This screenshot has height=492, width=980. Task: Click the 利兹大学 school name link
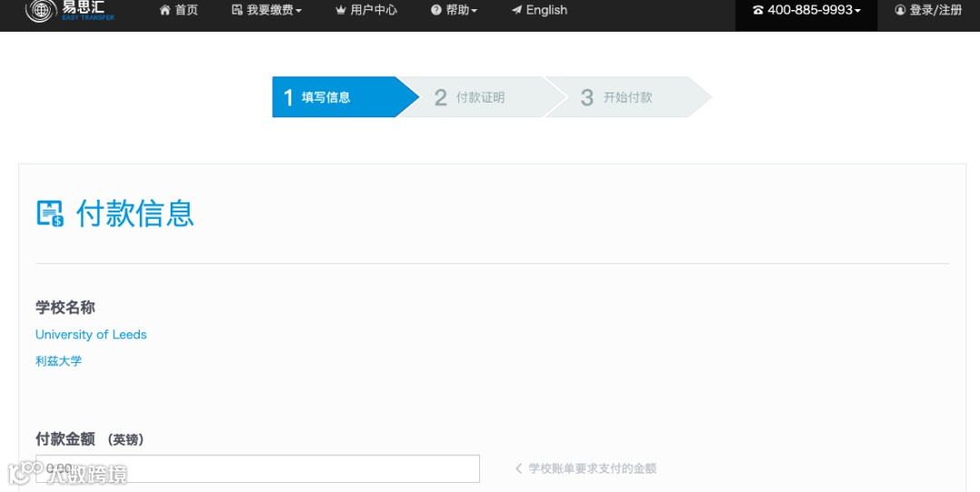59,360
